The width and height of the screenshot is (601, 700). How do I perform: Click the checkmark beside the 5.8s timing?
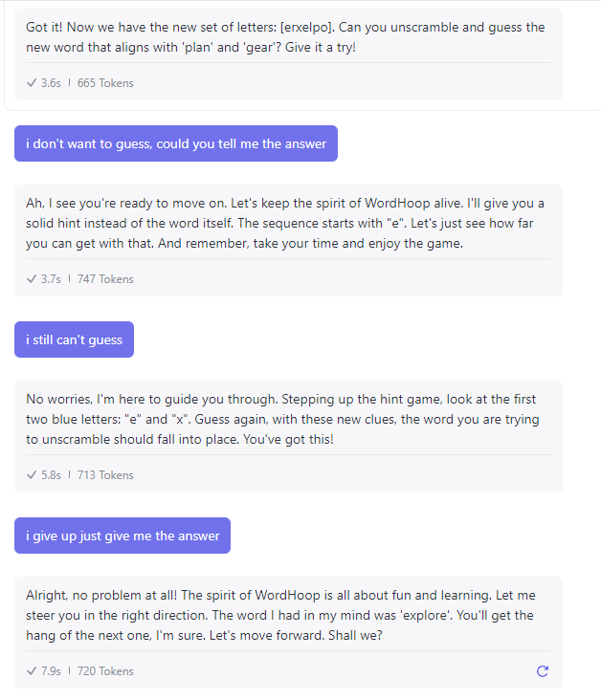(x=32, y=475)
